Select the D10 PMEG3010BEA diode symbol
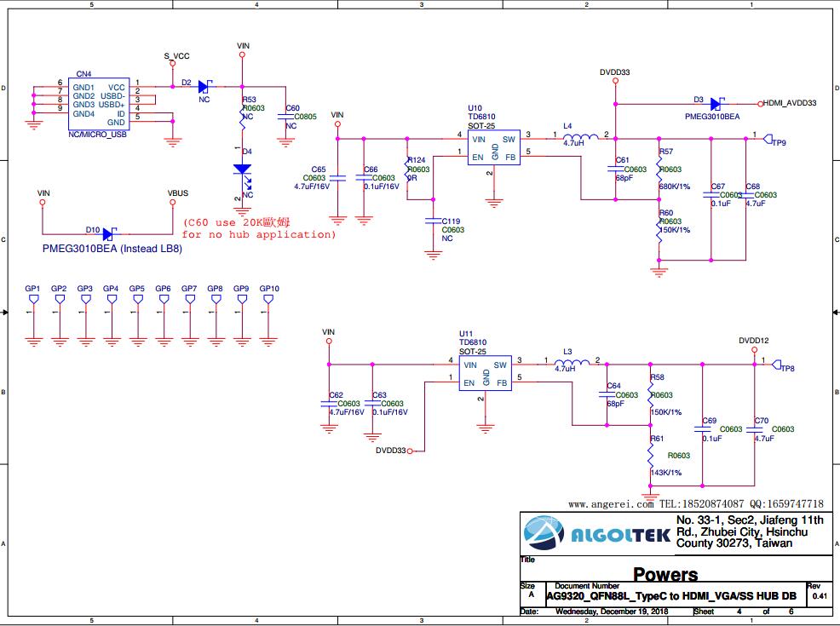The height and width of the screenshot is (626, 840). pos(110,234)
